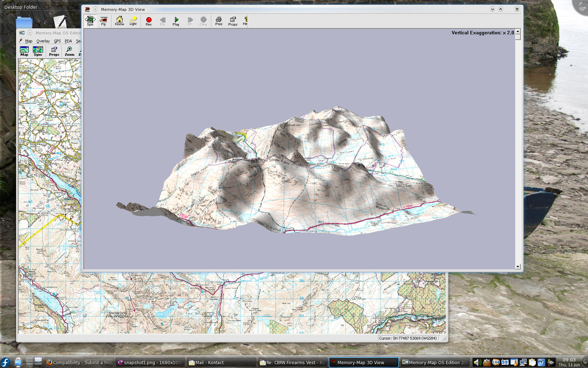Image resolution: width=588 pixels, height=368 pixels.
Task: Select the Zoom magnifier tool
Action: [69, 51]
